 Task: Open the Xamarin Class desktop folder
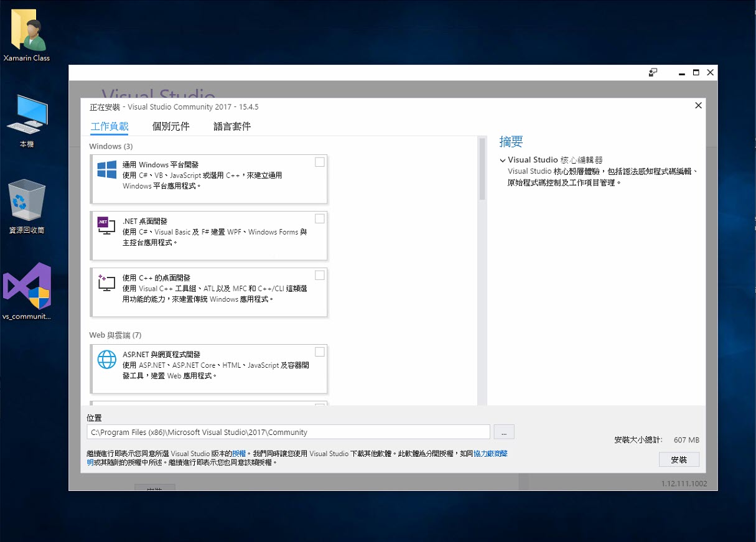click(27, 34)
